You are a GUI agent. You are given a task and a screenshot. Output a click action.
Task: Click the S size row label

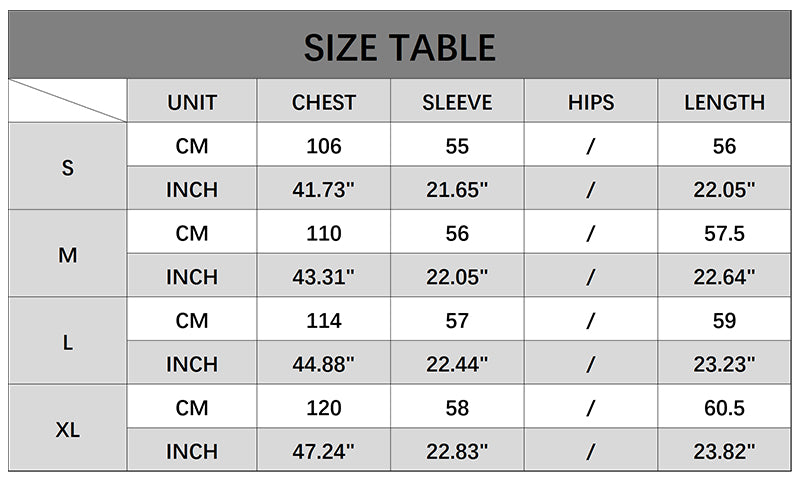pos(68,168)
